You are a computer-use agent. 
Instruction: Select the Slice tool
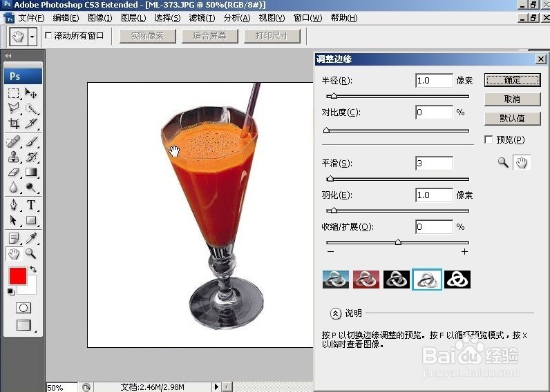(x=31, y=124)
